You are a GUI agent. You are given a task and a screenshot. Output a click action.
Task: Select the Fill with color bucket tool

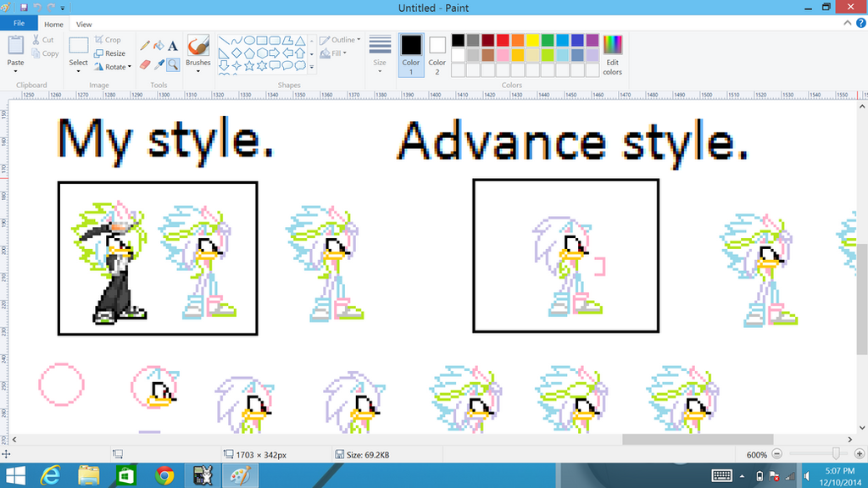[159, 46]
